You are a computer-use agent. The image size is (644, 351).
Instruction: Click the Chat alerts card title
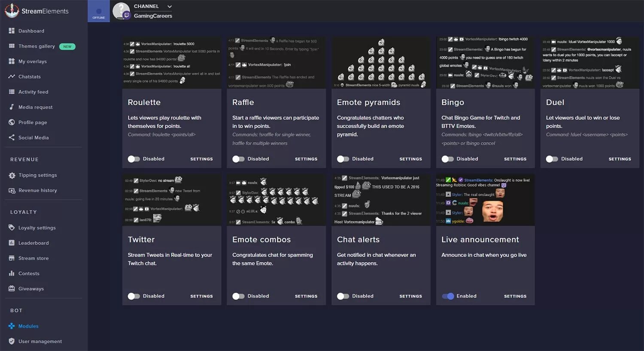click(358, 240)
